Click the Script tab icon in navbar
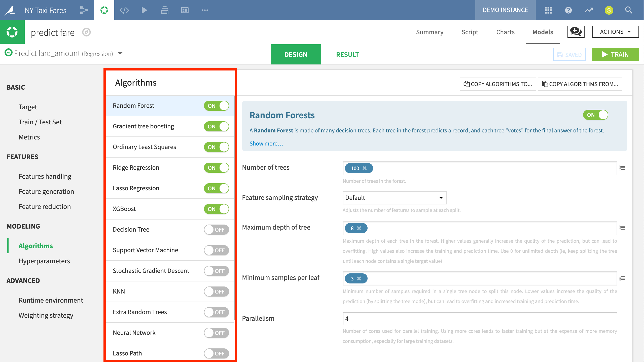This screenshot has height=362, width=644. (x=470, y=32)
